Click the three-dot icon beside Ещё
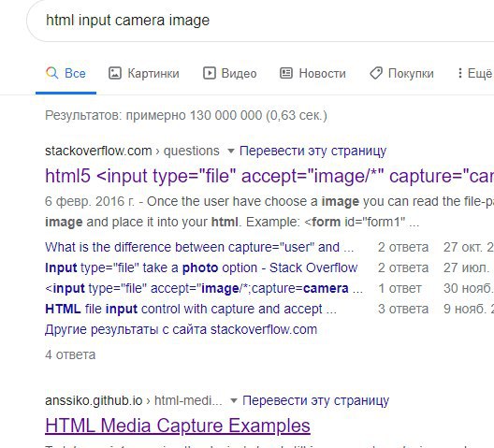Viewport: 494px width, 448px height. (460, 73)
